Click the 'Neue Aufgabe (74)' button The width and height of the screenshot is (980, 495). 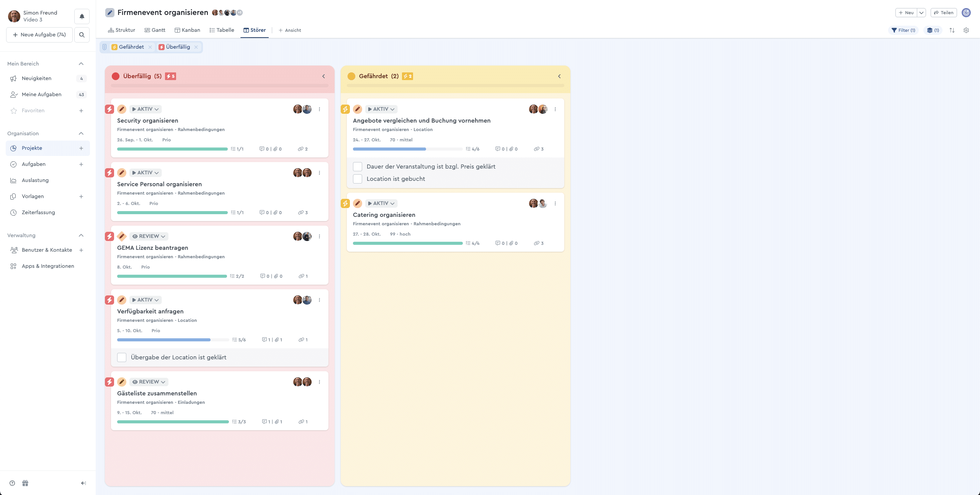point(39,34)
